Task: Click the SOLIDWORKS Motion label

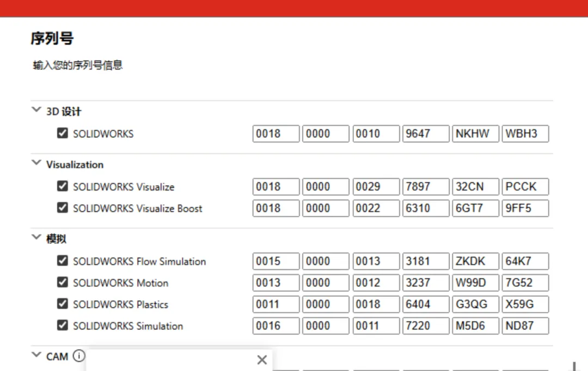Action: 121,282
